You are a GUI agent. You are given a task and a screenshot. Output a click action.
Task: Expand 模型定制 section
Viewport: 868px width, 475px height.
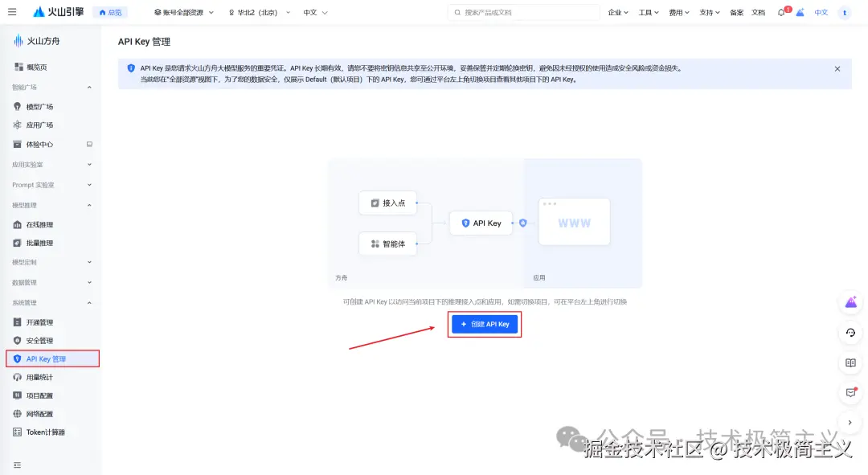pyautogui.click(x=52, y=262)
